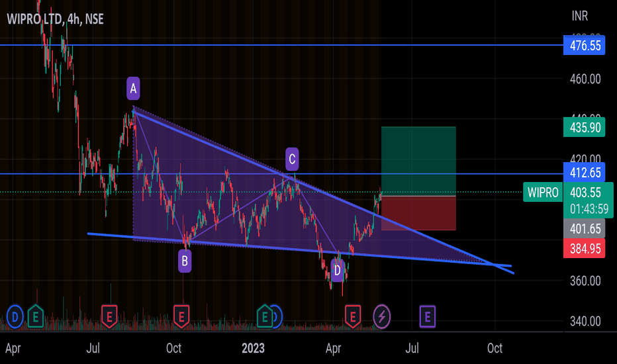
Task: Select pattern point label C
Action: click(x=292, y=159)
